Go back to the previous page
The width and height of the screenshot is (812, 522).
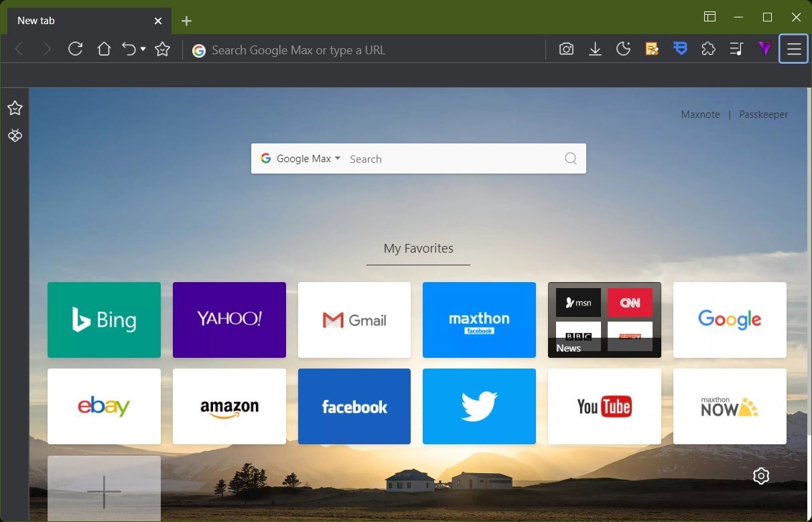coord(19,49)
